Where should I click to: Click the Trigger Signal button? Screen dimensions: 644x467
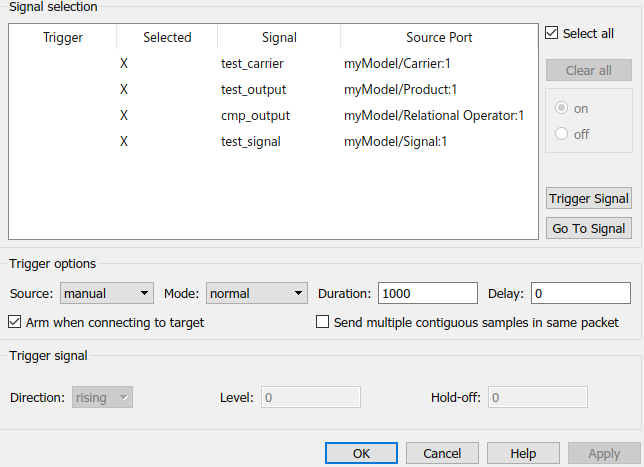point(589,198)
